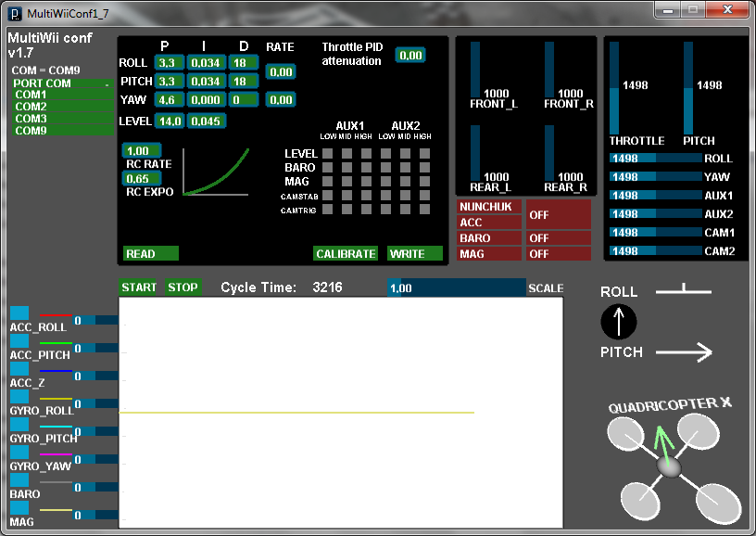Click the AUX1 channel bar
This screenshot has width=756, height=536.
coord(656,196)
